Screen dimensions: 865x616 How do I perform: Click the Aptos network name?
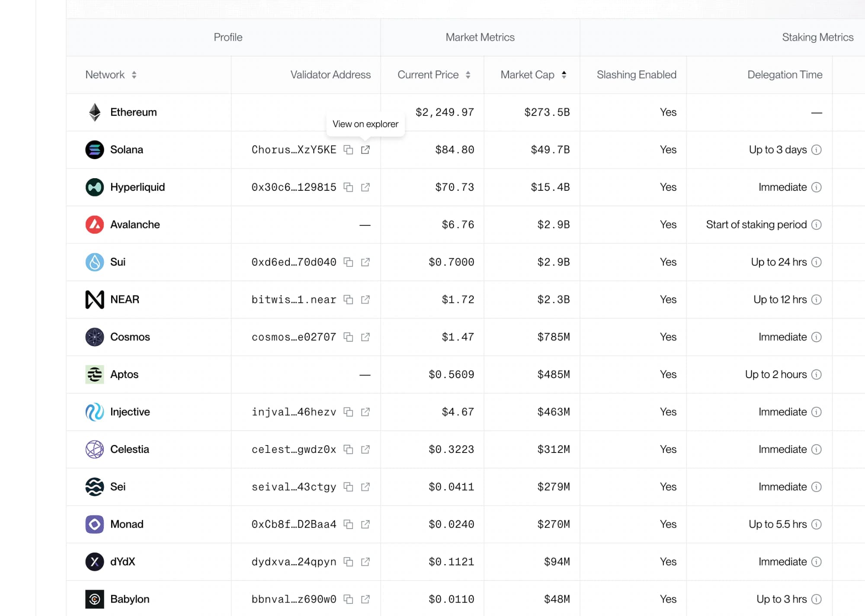point(124,375)
